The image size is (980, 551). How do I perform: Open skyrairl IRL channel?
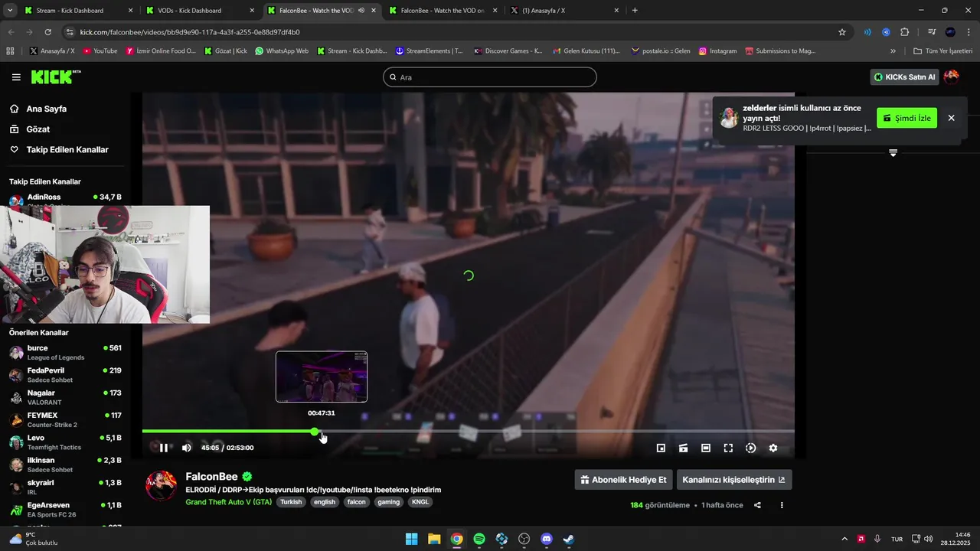[64, 487]
